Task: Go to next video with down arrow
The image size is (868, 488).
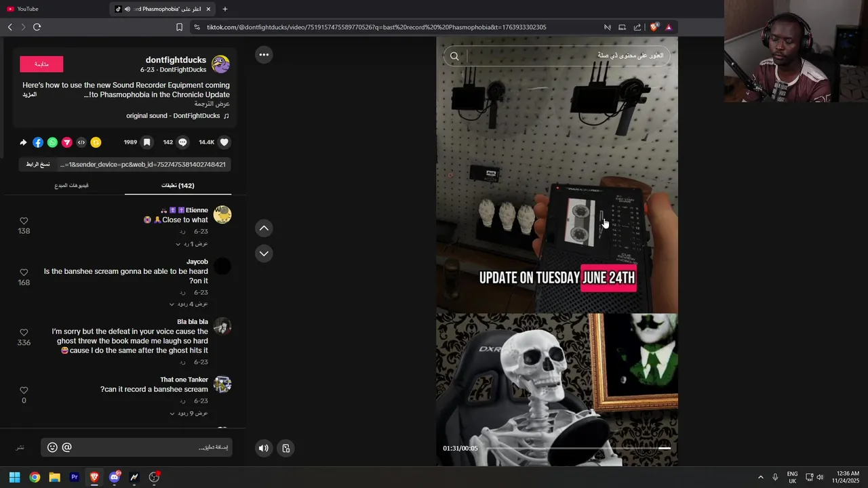Action: (264, 253)
